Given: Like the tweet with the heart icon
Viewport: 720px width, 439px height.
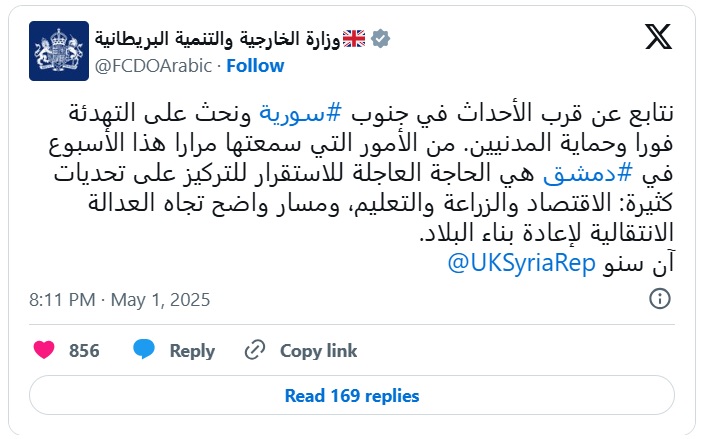Looking at the screenshot, I should 44,350.
